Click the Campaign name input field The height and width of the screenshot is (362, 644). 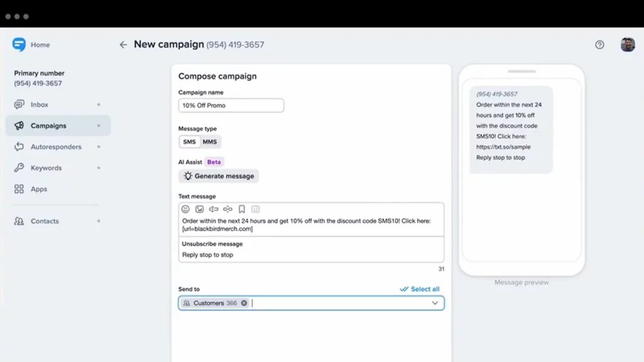click(x=231, y=105)
